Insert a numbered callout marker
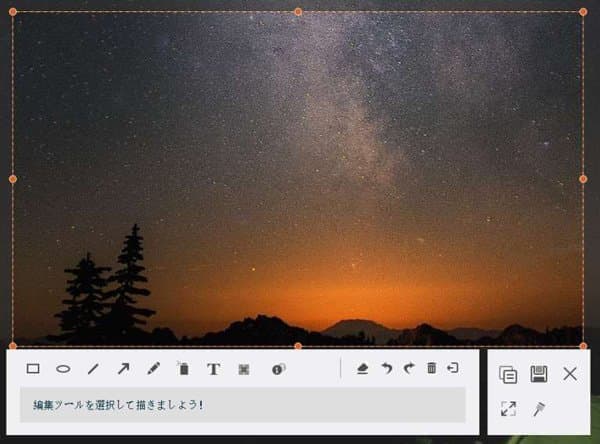 pyautogui.click(x=278, y=369)
